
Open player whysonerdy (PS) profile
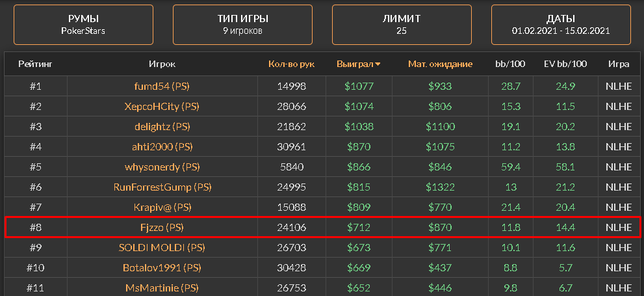coord(162,167)
